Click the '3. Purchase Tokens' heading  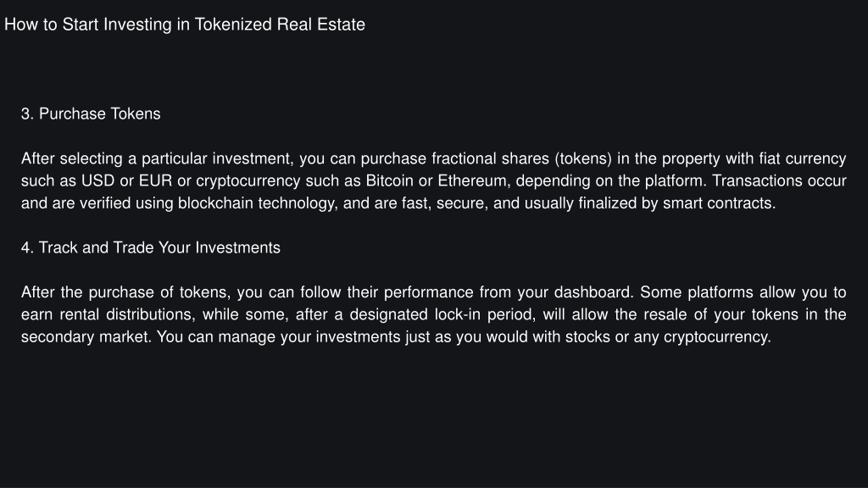(x=91, y=114)
